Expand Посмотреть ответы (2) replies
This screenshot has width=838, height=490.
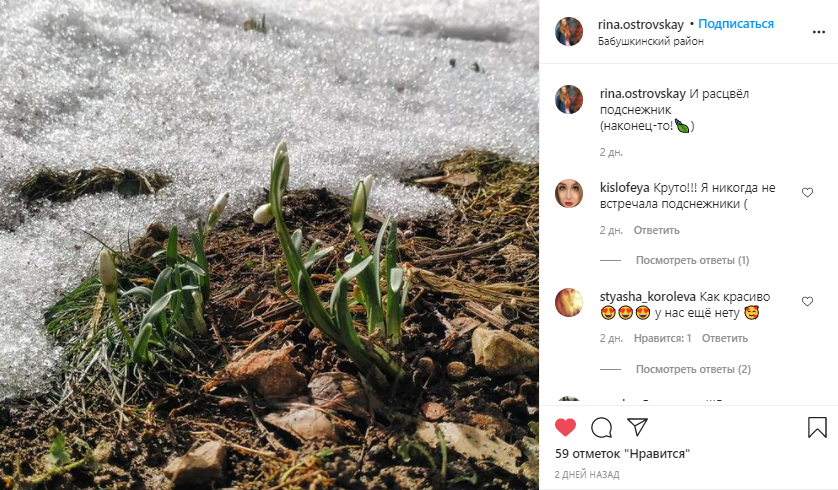(x=693, y=369)
